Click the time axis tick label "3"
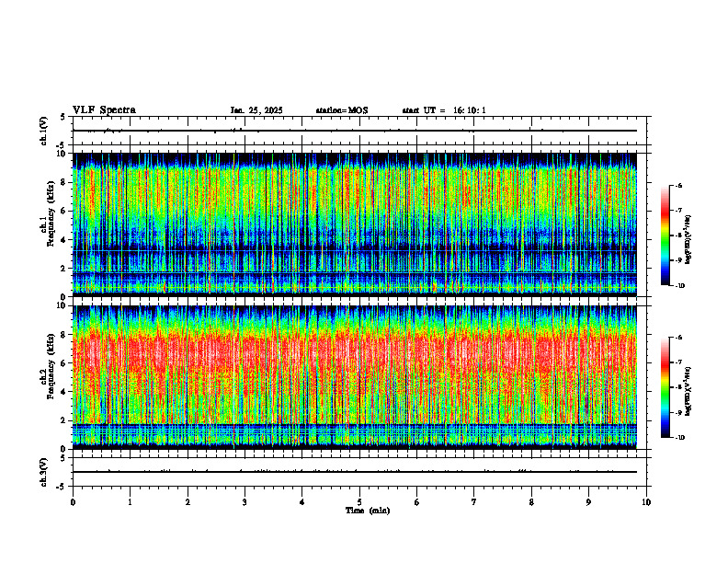The height and width of the screenshot is (563, 728). 245,502
